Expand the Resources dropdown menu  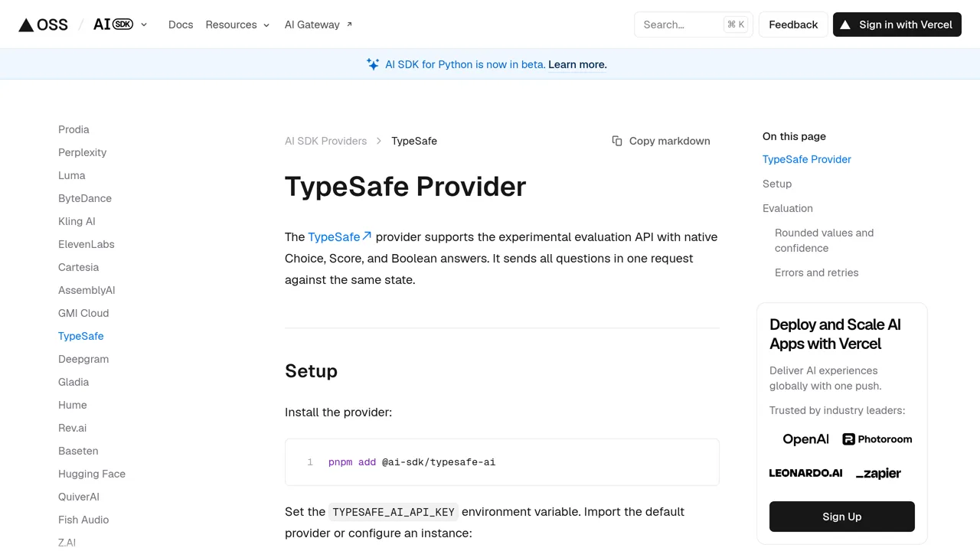tap(237, 24)
